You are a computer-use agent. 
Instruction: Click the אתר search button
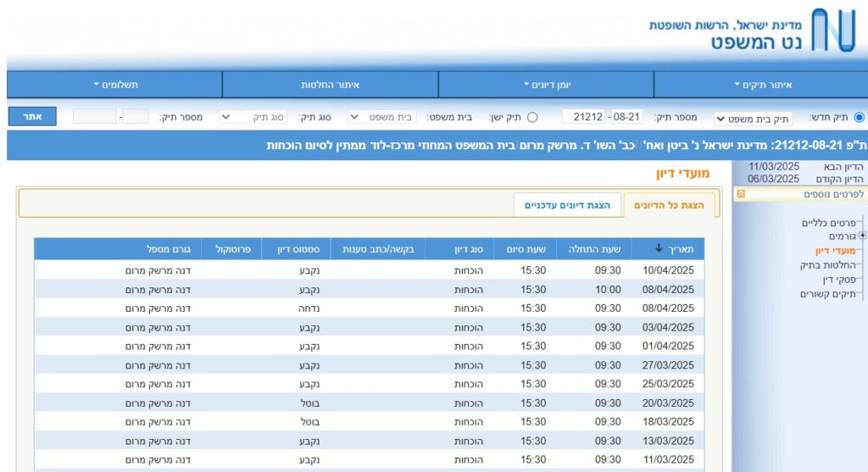(x=32, y=117)
